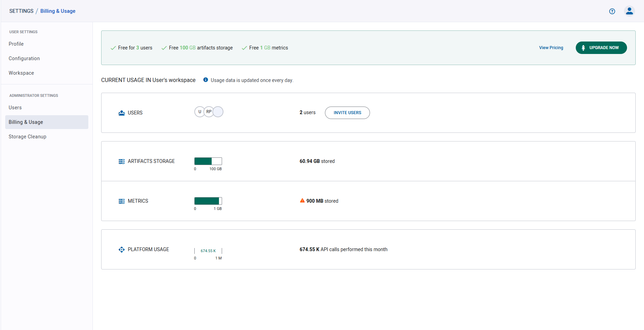Go to the Users administrator page

click(15, 108)
